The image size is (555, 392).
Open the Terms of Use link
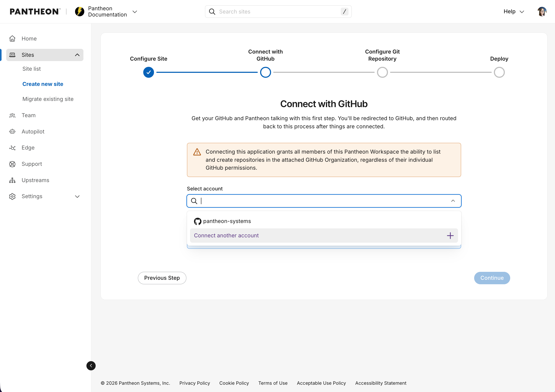273,383
